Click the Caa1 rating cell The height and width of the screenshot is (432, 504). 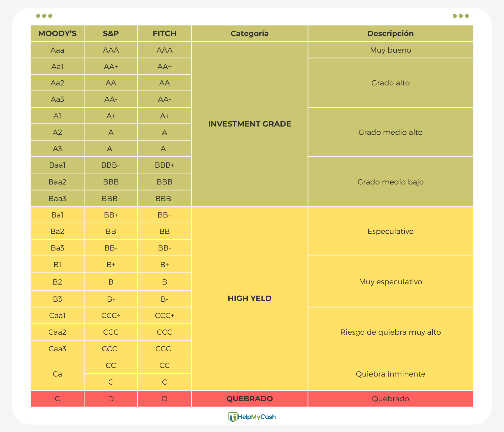tap(57, 315)
